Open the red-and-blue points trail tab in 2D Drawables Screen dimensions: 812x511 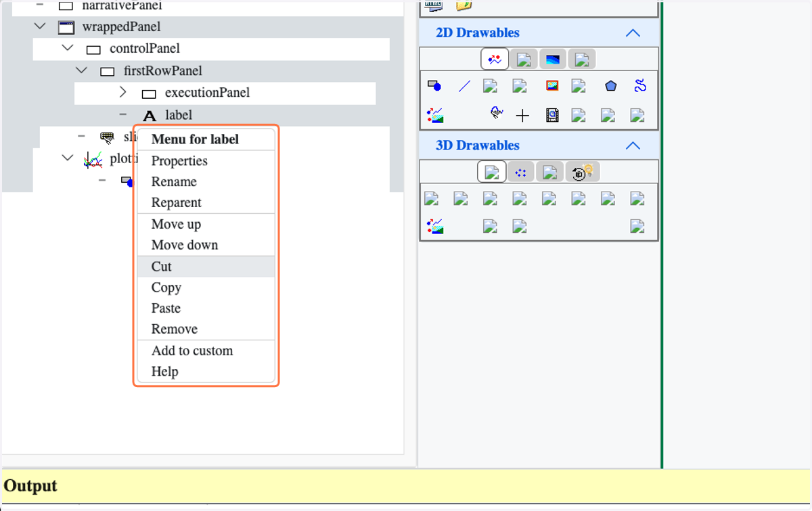pyautogui.click(x=495, y=59)
